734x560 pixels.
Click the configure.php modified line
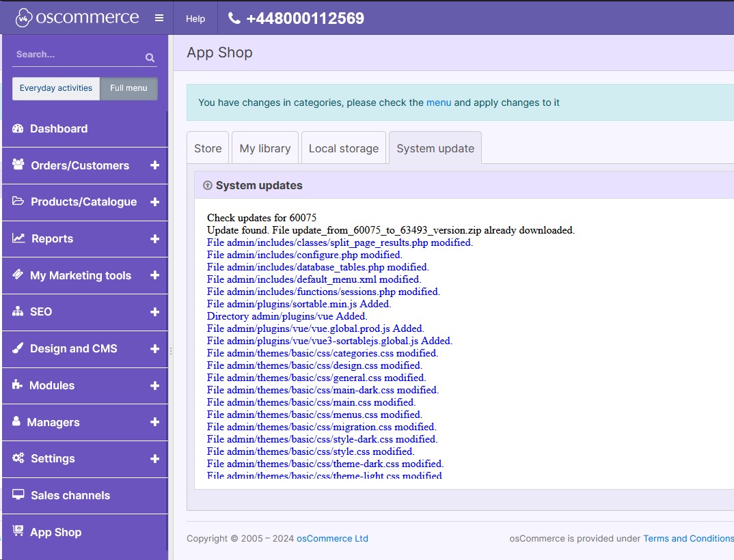[x=305, y=255]
